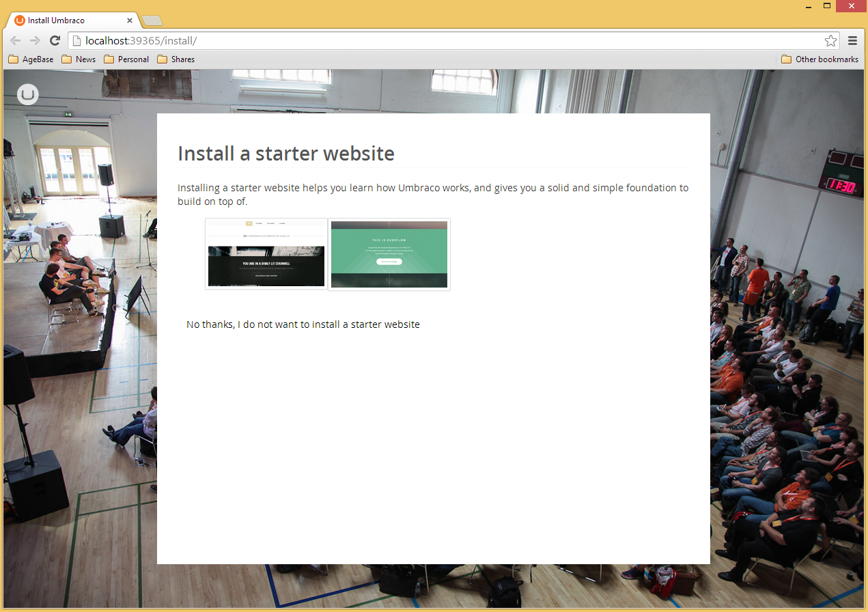Click the Umbraco favicon on the tab
868x612 pixels.
(20, 20)
